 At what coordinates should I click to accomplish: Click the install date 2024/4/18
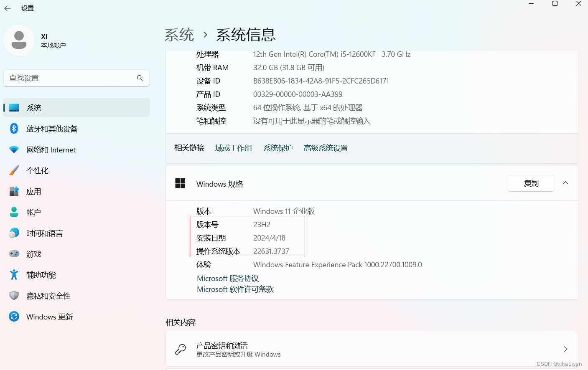pyautogui.click(x=269, y=238)
